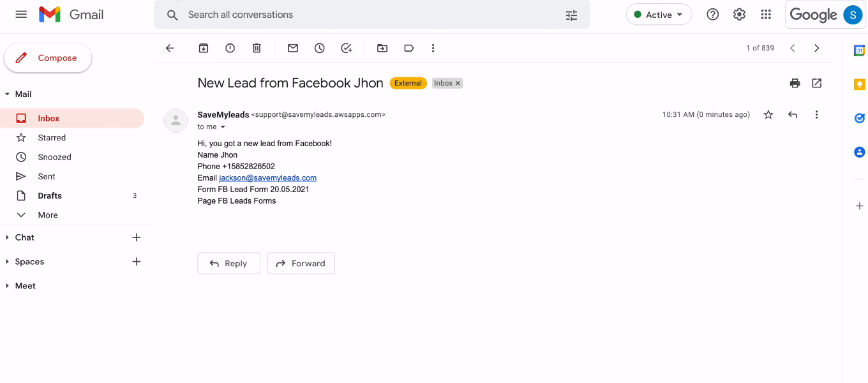868x383 pixels.
Task: Open Google Tasks side panel
Action: [x=860, y=118]
